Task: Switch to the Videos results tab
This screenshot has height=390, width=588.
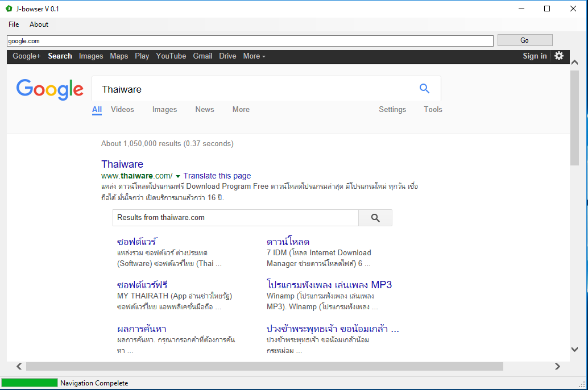Action: pos(122,110)
